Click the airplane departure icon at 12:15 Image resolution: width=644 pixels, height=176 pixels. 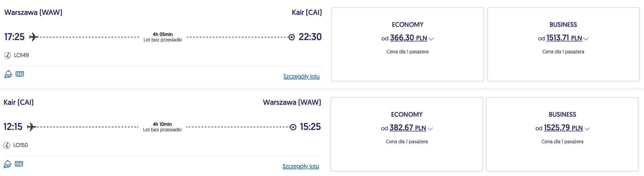pos(32,127)
